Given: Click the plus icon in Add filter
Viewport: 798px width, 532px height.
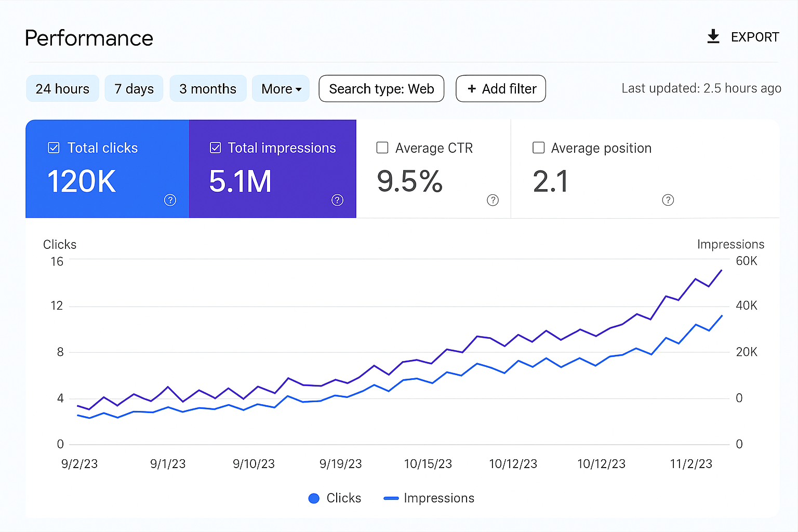Looking at the screenshot, I should [472, 88].
